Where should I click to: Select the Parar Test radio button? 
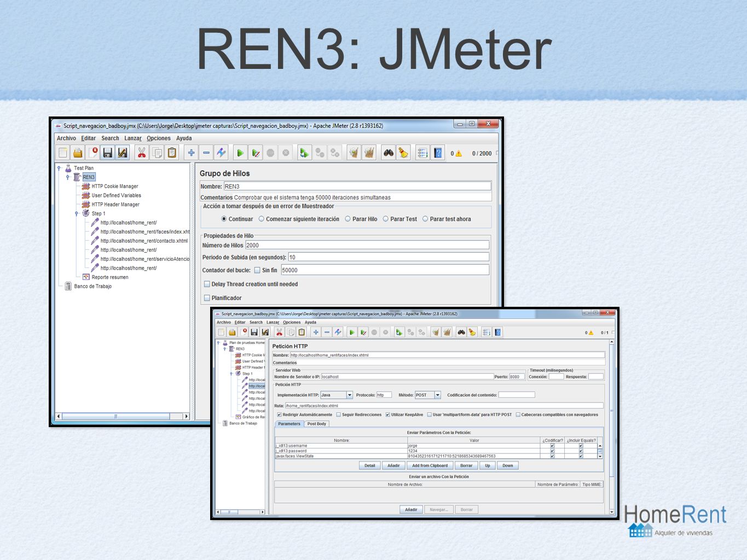[386, 219]
